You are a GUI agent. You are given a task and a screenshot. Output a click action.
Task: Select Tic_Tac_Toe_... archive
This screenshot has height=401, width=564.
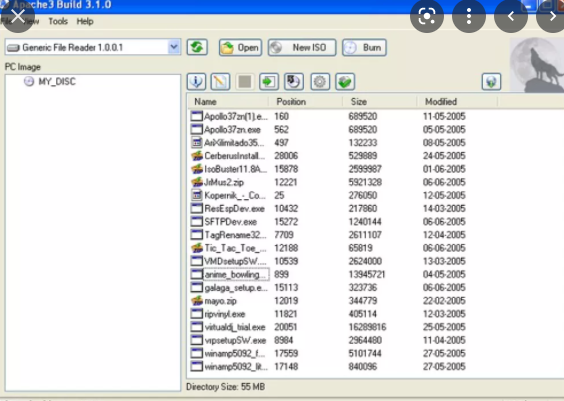click(235, 248)
